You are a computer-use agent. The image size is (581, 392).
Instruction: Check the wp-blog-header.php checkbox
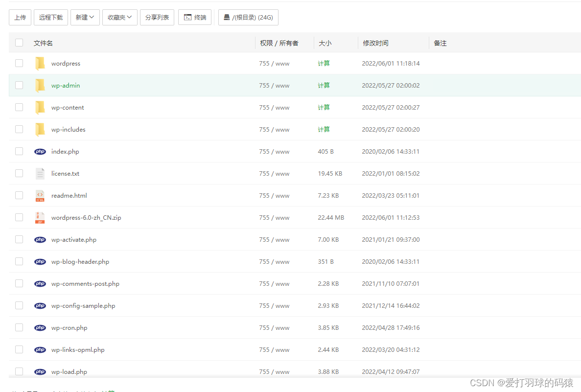[19, 261]
